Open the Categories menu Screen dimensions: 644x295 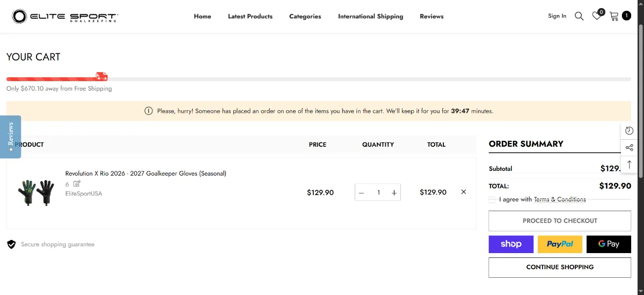point(305,17)
